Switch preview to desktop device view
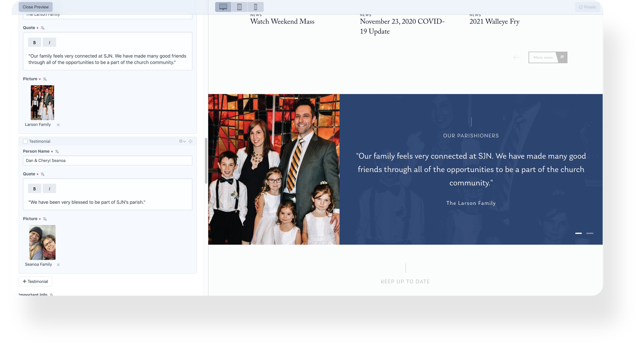 tap(223, 7)
